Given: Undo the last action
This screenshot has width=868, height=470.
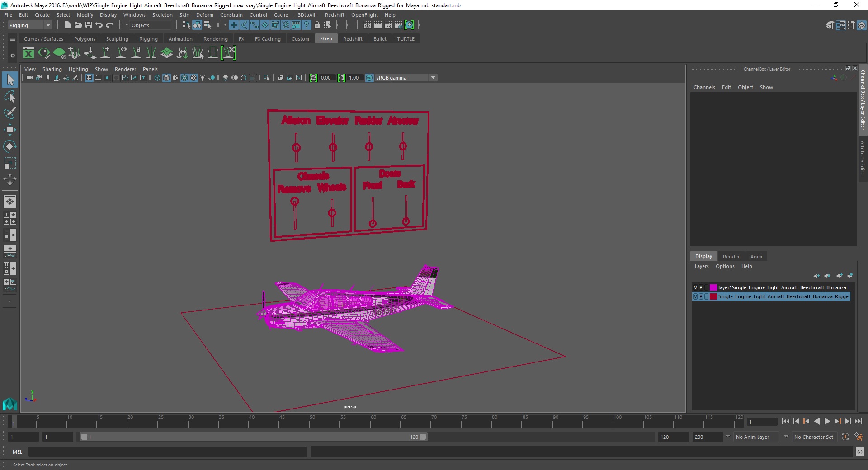Looking at the screenshot, I should [99, 25].
